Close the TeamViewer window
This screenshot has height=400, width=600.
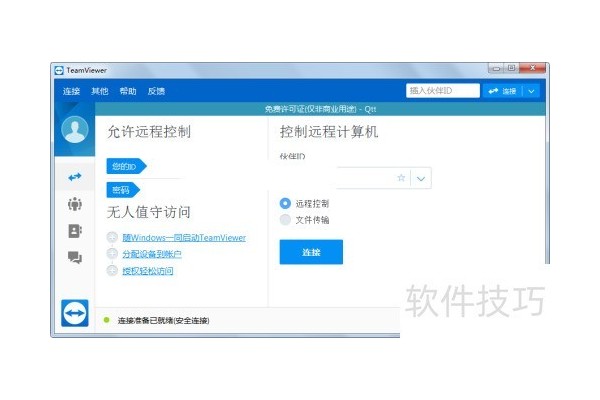point(532,68)
